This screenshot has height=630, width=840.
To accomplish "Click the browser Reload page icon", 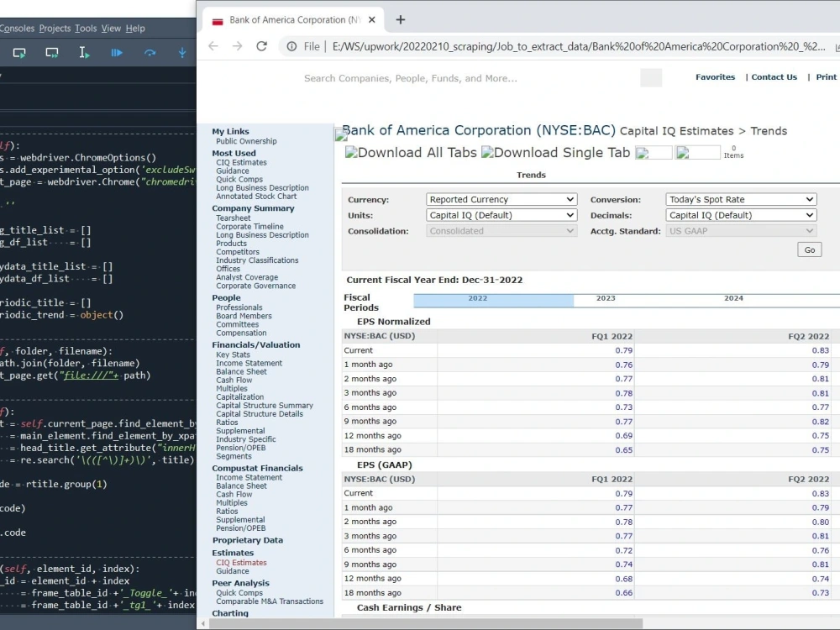I will 261,46.
